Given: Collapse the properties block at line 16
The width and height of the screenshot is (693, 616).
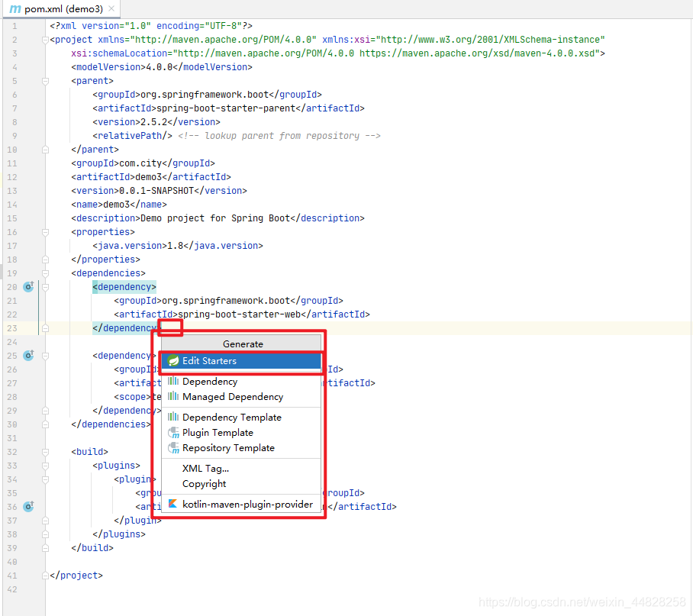Looking at the screenshot, I should [x=45, y=232].
